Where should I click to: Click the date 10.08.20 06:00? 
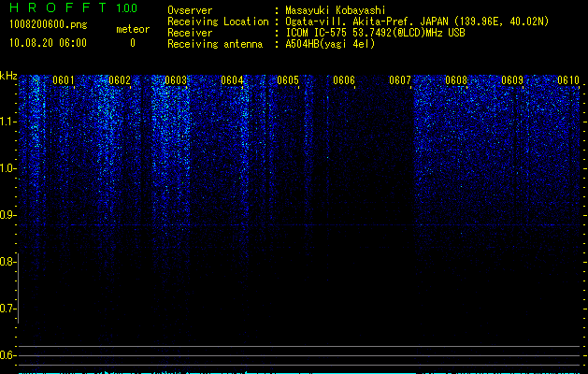click(48, 43)
